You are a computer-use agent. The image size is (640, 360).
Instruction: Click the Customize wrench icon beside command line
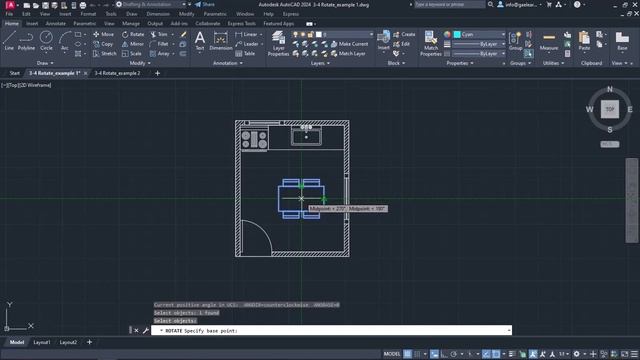point(146,330)
